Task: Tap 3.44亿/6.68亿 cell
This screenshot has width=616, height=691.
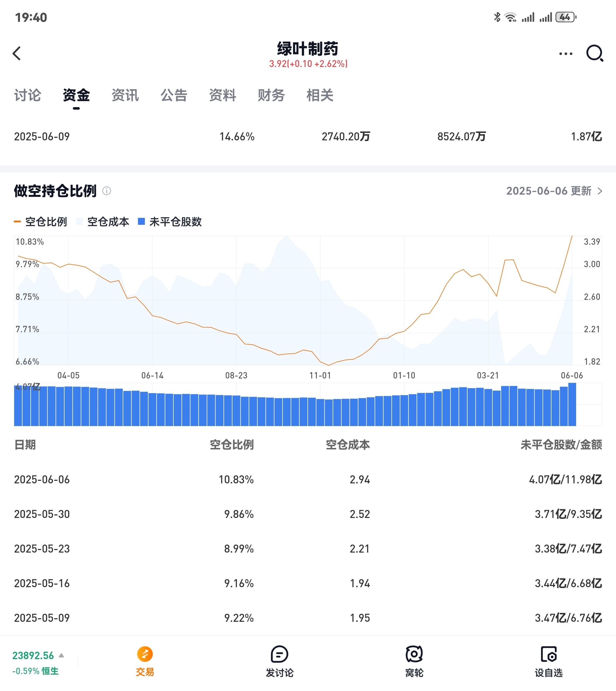Action: point(568,583)
